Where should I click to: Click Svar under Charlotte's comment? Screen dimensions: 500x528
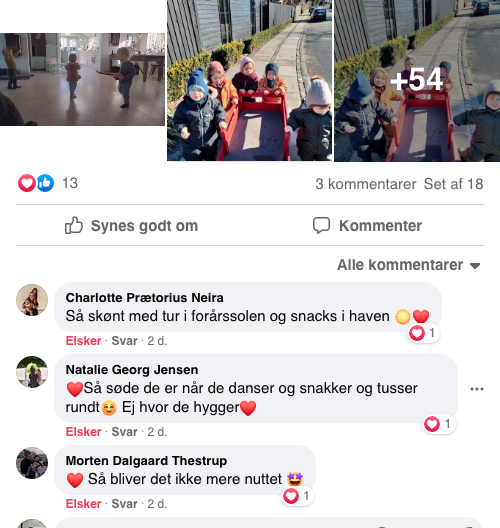pyautogui.click(x=125, y=341)
